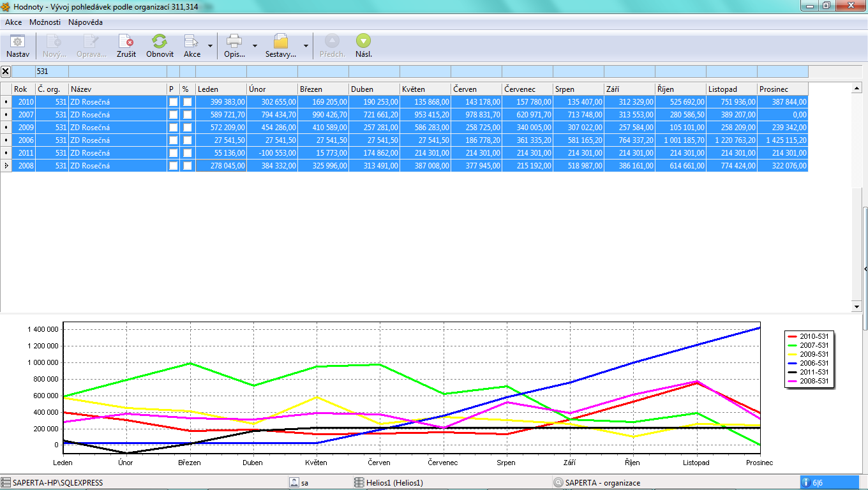Select the cell 518 987,00 in Srpen
Viewport: 868px width, 490px height.
tap(578, 165)
